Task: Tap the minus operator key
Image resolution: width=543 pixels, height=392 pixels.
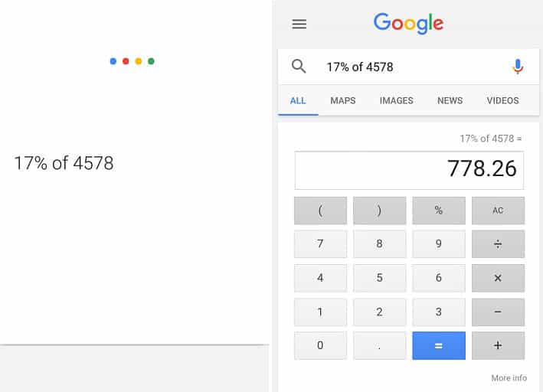Action: [x=498, y=312]
